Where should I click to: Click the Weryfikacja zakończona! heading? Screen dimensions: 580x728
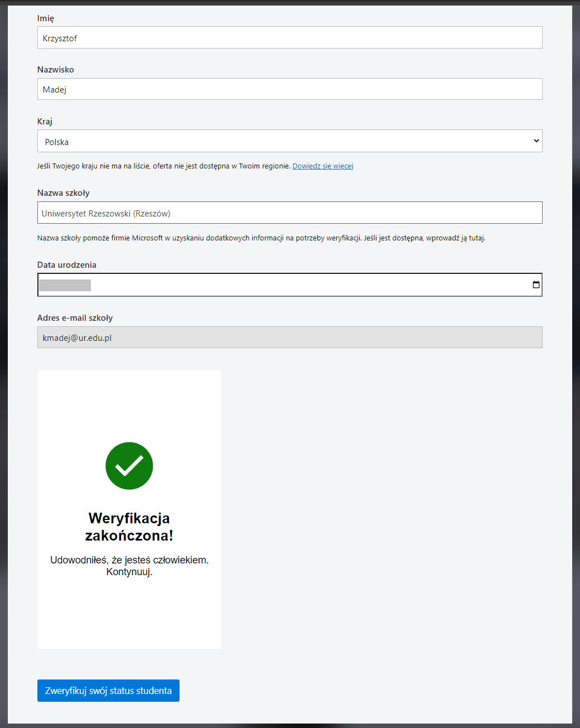tap(129, 527)
